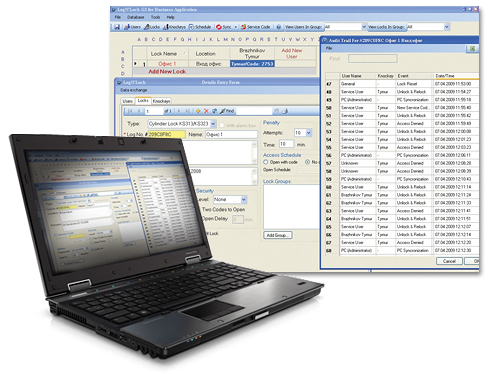Click the Find input field in Audit Trail

click(x=373, y=59)
